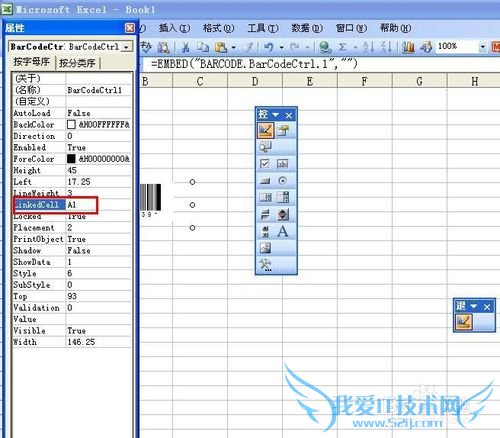Select the Label control tool
Image resolution: width=500 pixels, height=438 pixels.
[283, 231]
